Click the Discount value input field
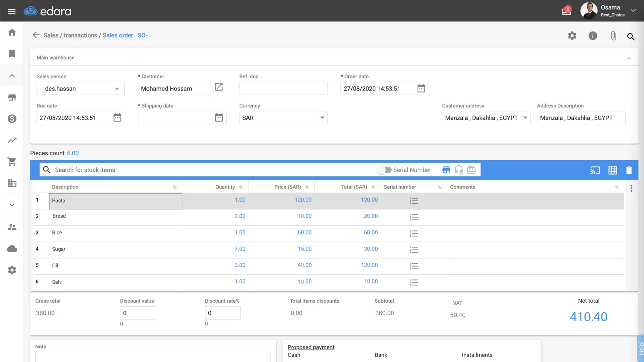 coord(138,313)
